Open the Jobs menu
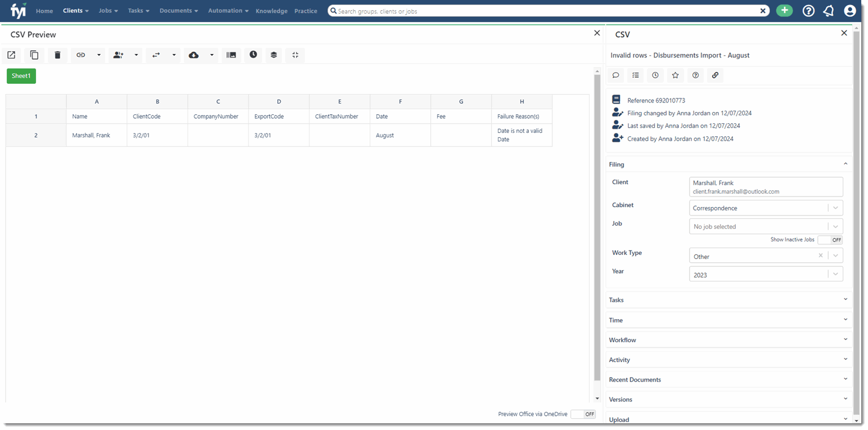 [x=108, y=11]
